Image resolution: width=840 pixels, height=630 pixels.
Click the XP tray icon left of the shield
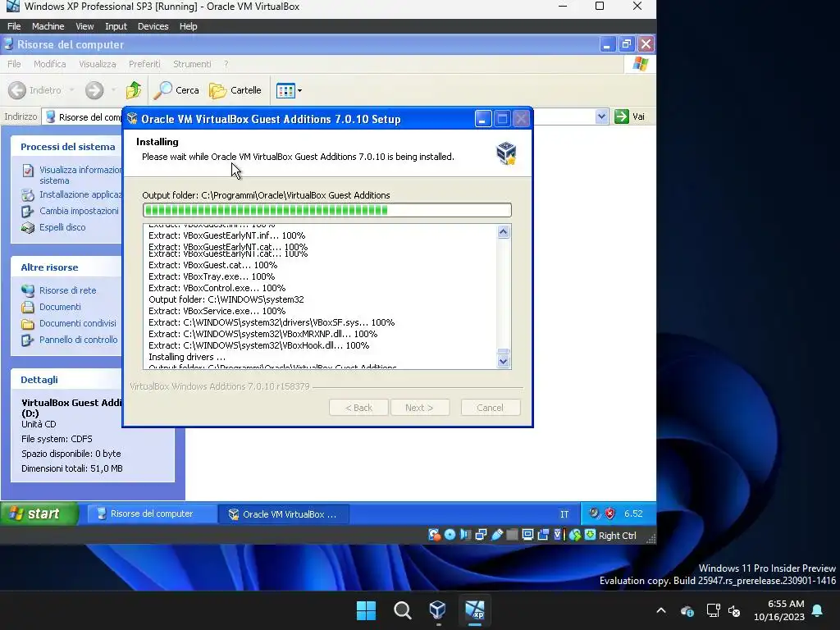[x=594, y=514]
